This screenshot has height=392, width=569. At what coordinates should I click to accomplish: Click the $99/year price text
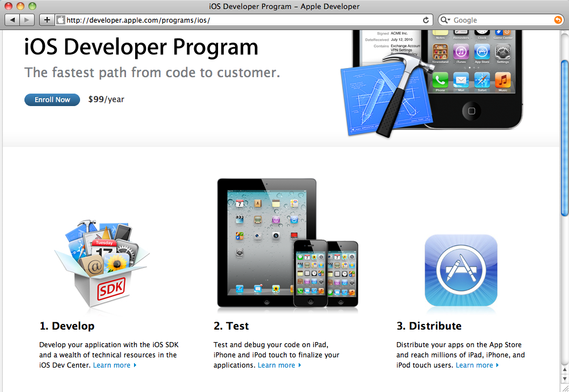[106, 99]
